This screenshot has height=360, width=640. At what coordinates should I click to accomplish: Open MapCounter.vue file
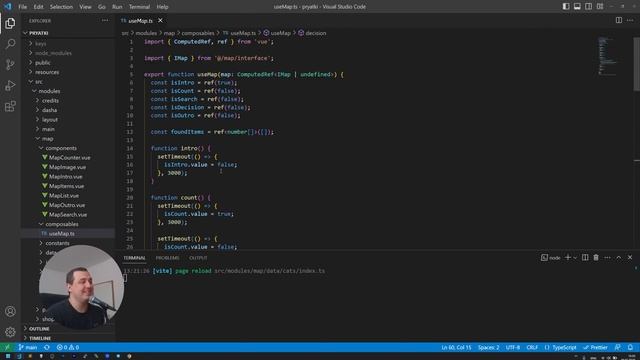(68, 158)
